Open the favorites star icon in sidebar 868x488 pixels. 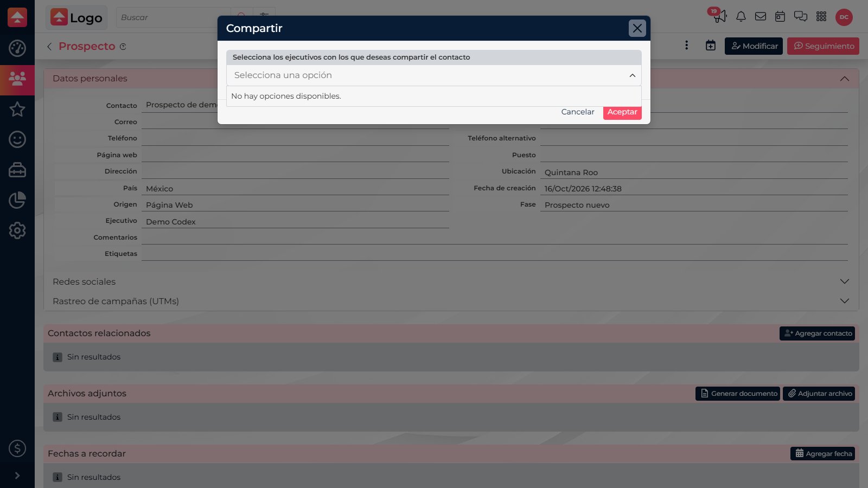click(x=17, y=109)
